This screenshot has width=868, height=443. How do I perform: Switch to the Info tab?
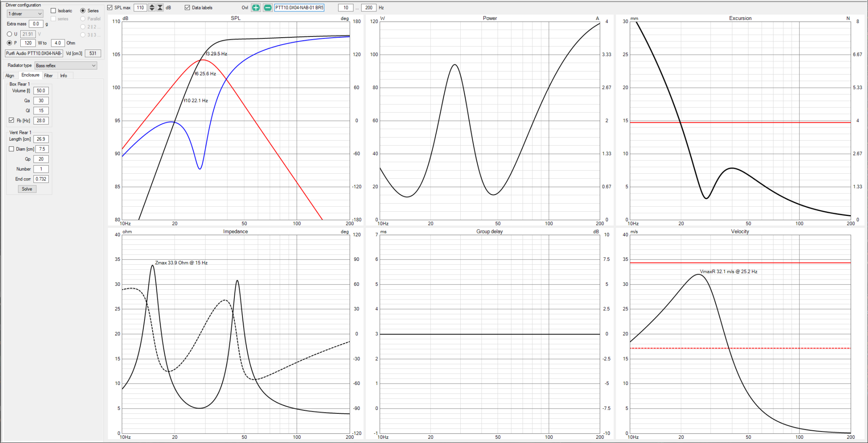pos(64,75)
